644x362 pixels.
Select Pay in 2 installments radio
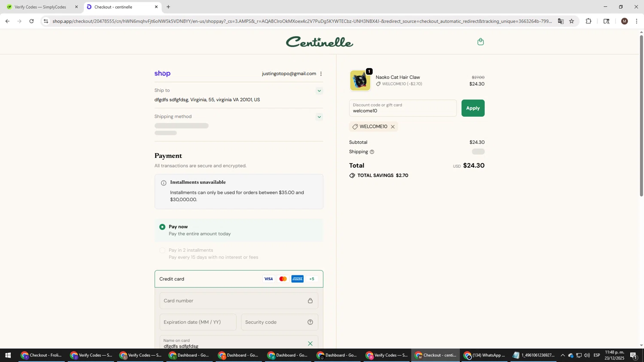[x=162, y=250]
